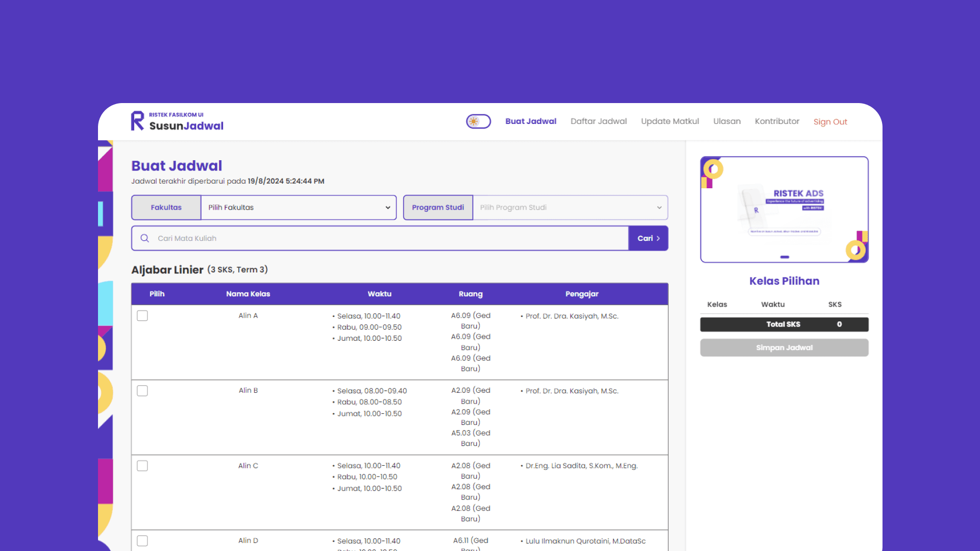The image size is (980, 551).
Task: Click the sun icon in theme switch
Action: click(x=474, y=121)
